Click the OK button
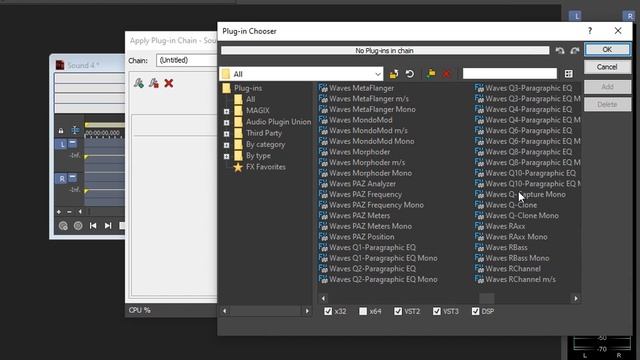 [607, 49]
